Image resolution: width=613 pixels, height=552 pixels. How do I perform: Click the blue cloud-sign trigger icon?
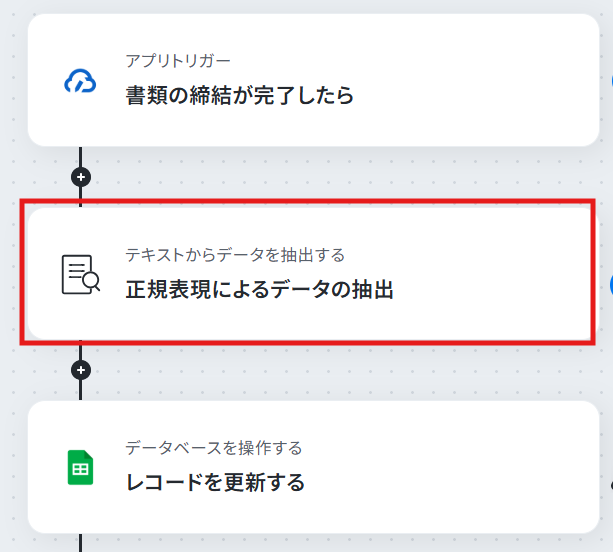(x=80, y=81)
